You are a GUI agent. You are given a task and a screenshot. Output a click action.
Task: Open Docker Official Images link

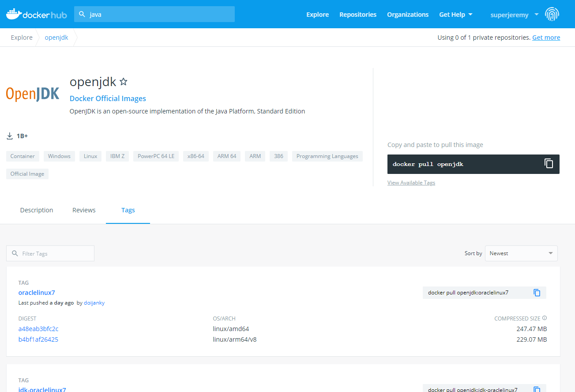(108, 98)
